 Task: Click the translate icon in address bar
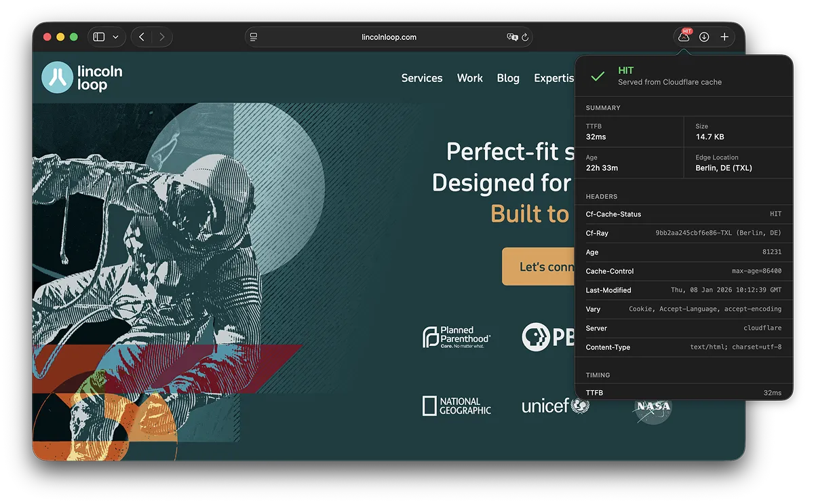pyautogui.click(x=512, y=37)
